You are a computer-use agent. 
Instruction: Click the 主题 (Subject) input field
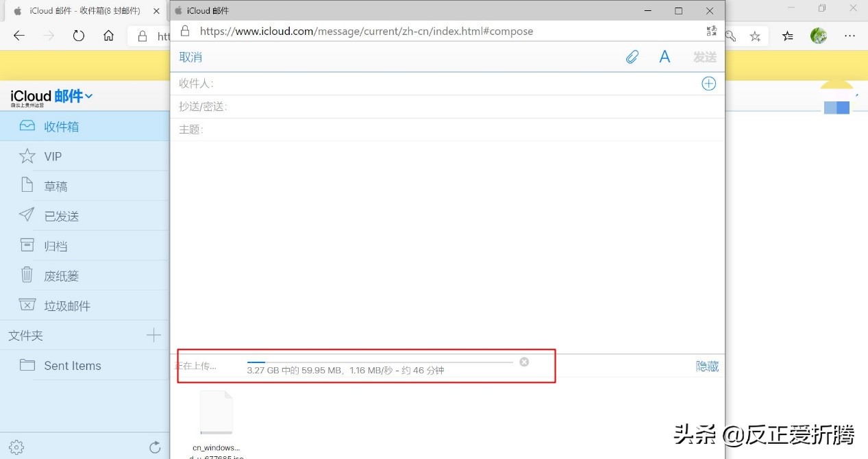click(x=343, y=129)
